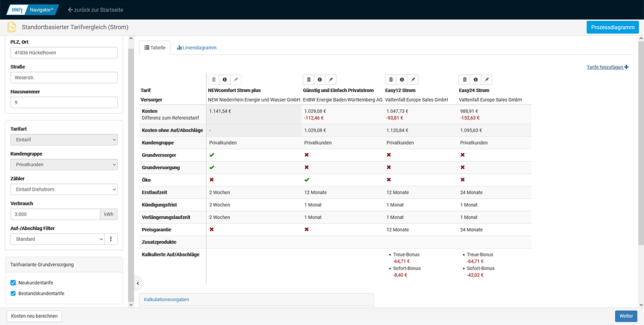Show info for Easy12 Strom tariff
This screenshot has width=644, height=325.
[x=401, y=80]
